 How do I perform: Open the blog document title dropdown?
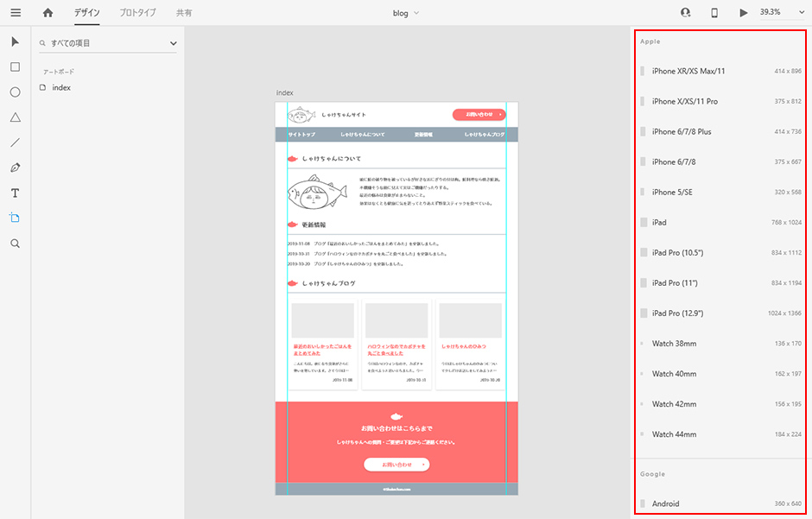406,13
